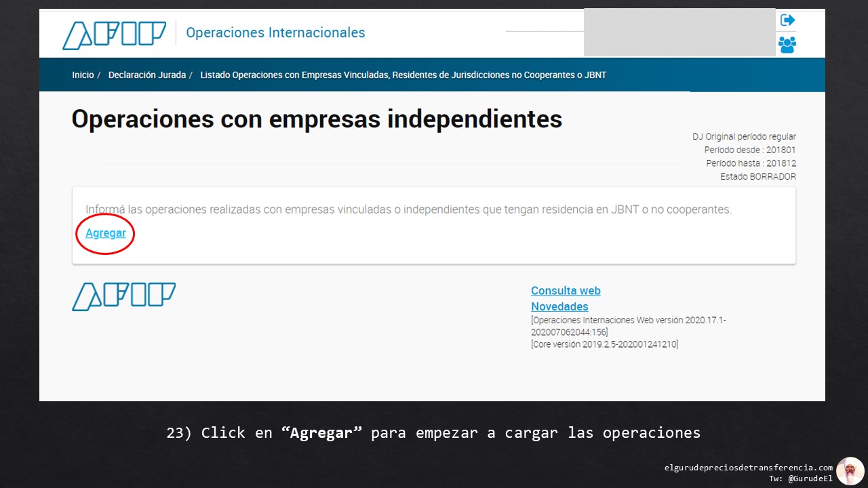This screenshot has width=868, height=488.
Task: Select the 'Listado Operaciones con Empresas Vinculadas' breadcrumb
Action: [403, 75]
